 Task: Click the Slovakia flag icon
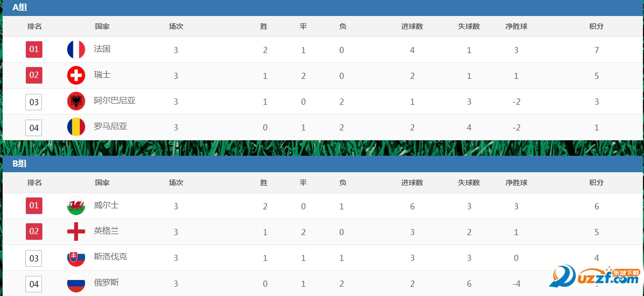pos(76,257)
